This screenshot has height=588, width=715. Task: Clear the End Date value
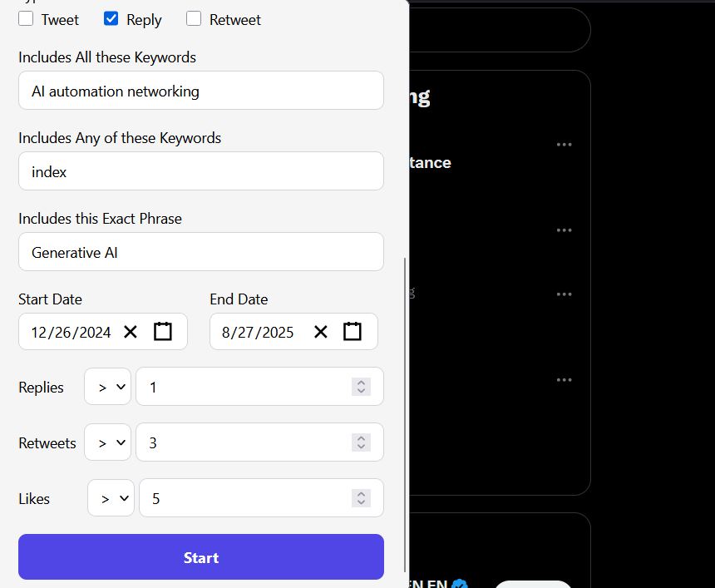(321, 331)
